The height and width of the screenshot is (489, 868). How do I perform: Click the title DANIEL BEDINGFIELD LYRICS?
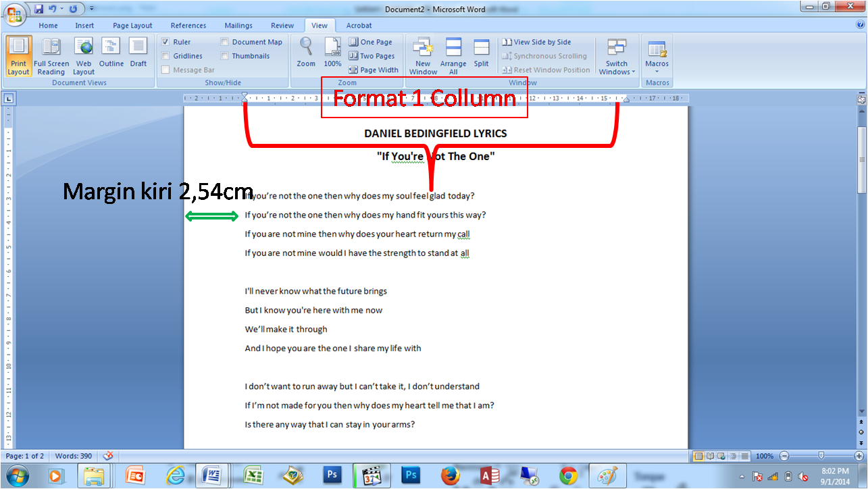pos(436,133)
